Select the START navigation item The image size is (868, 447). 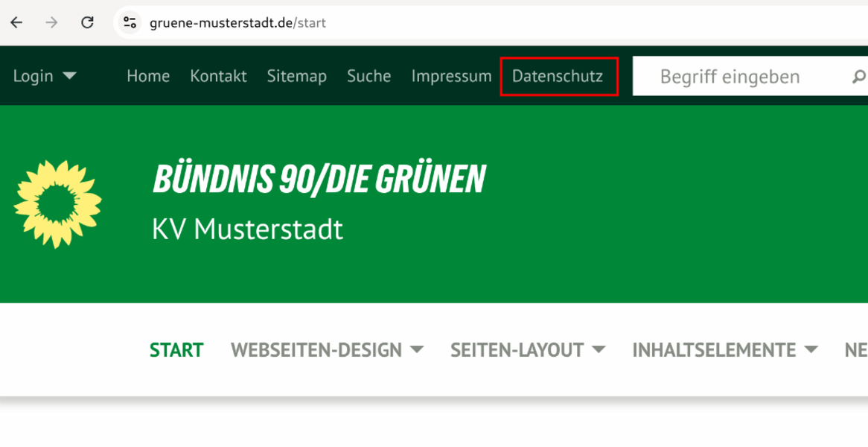pos(176,350)
